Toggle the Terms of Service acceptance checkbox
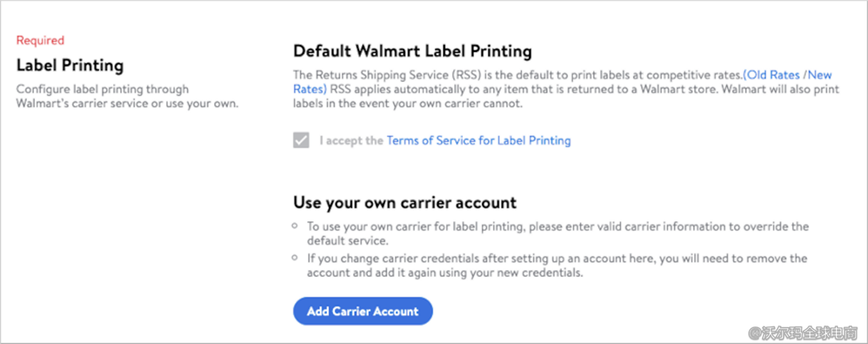This screenshot has width=868, height=344. click(x=301, y=140)
